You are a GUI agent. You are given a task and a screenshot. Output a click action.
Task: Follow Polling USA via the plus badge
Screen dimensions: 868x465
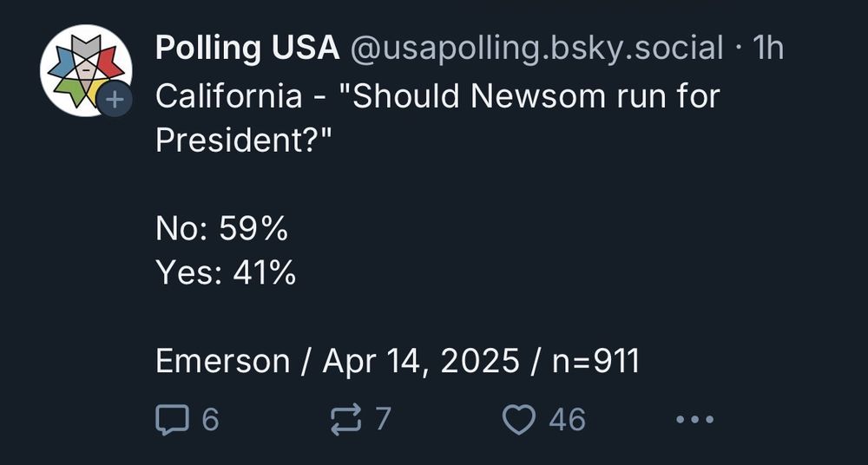tap(115, 100)
